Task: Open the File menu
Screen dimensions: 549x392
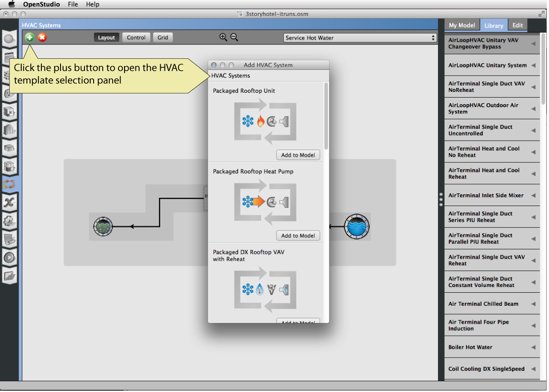Action: (x=73, y=4)
